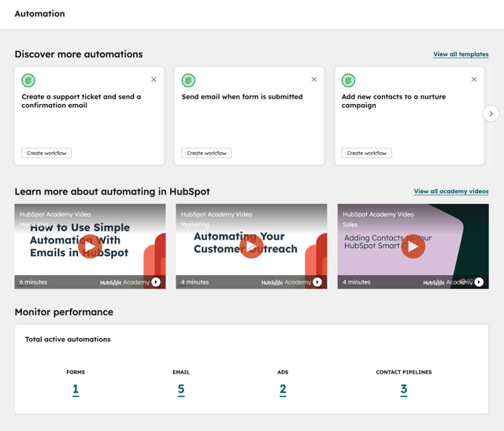Screen dimensions: 504x431
Task: Open the 'View all templates' link
Action: pyautogui.click(x=461, y=54)
